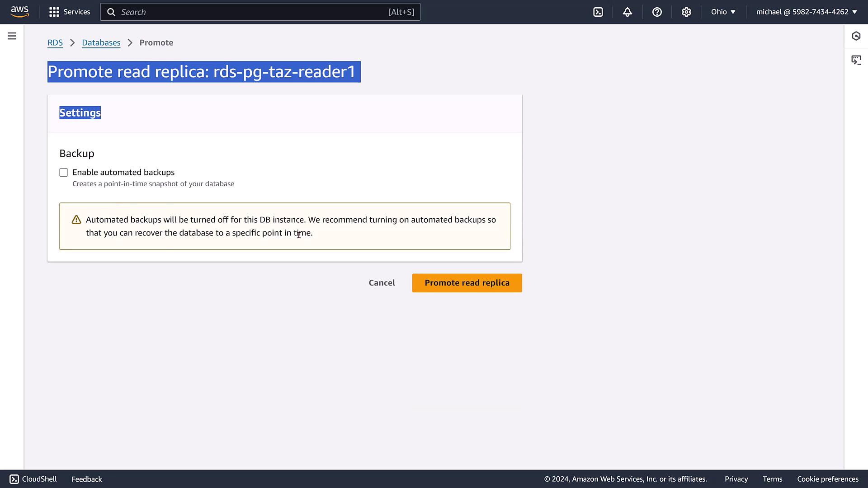868x488 pixels.
Task: Expand the michael account menu
Action: (x=806, y=12)
